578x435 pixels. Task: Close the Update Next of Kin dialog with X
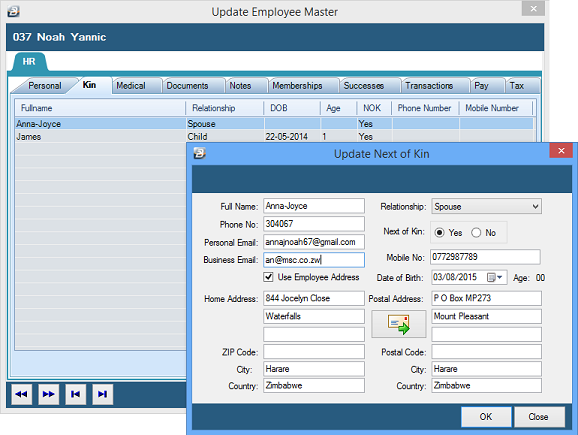pyautogui.click(x=561, y=150)
